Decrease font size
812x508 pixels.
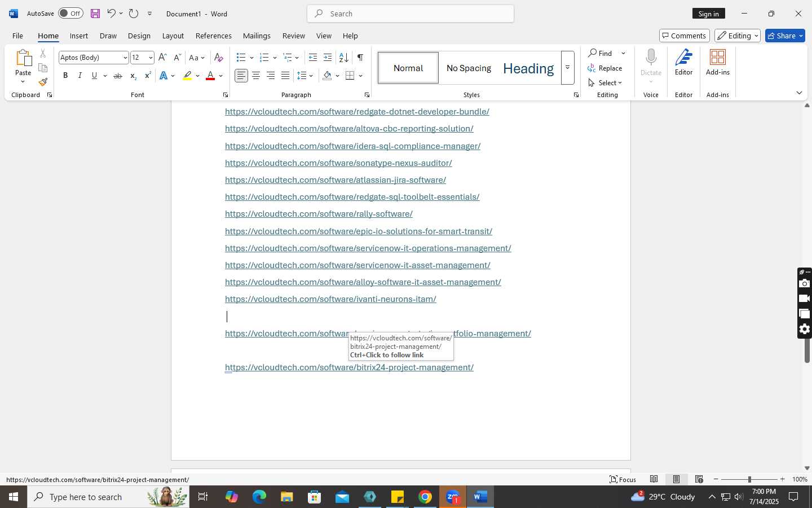[177, 58]
